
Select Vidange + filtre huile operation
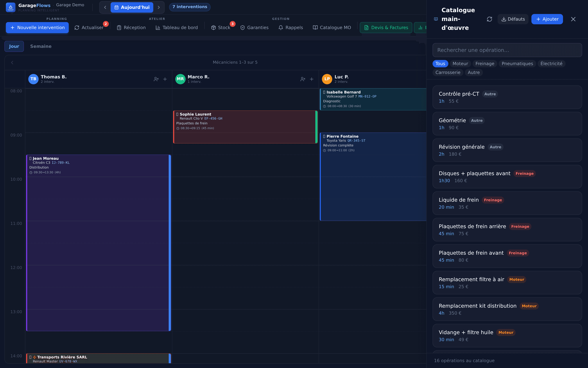(x=507, y=336)
